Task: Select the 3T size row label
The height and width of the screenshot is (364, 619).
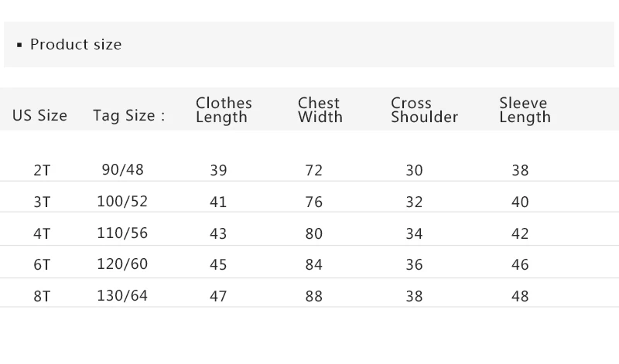Action: click(x=42, y=202)
